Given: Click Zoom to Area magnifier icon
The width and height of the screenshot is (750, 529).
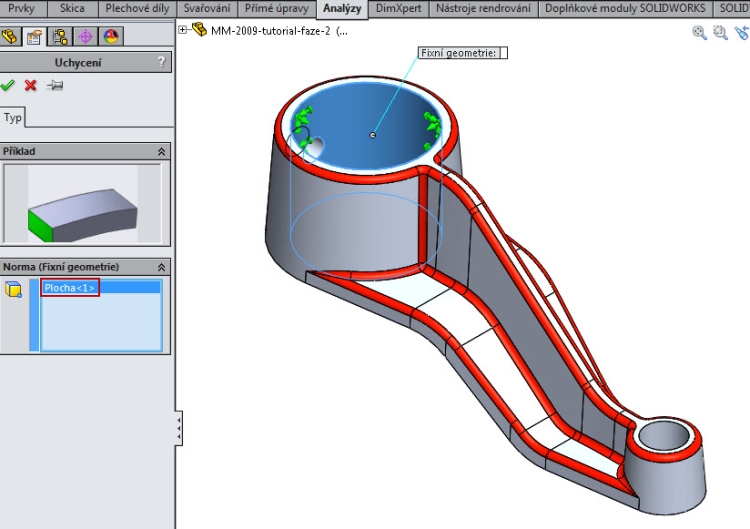Looking at the screenshot, I should (x=720, y=33).
